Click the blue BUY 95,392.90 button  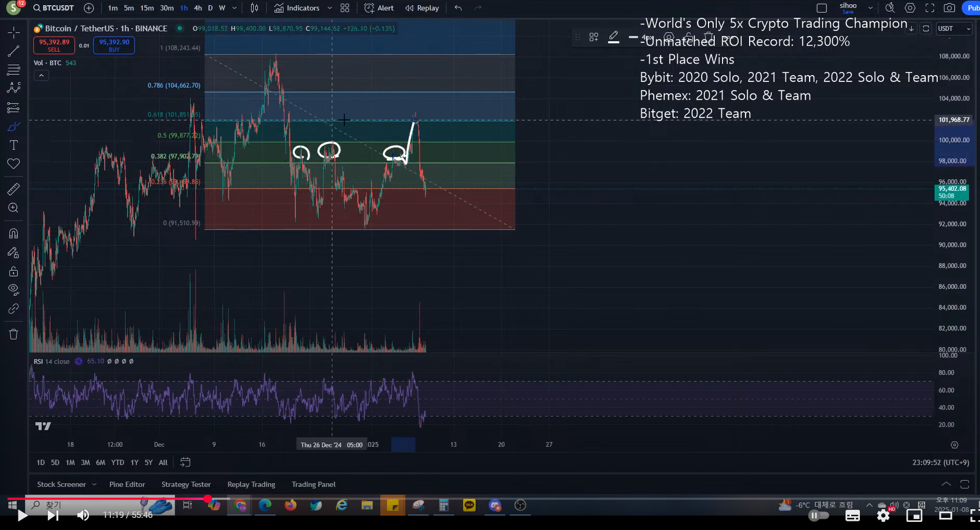(x=114, y=45)
